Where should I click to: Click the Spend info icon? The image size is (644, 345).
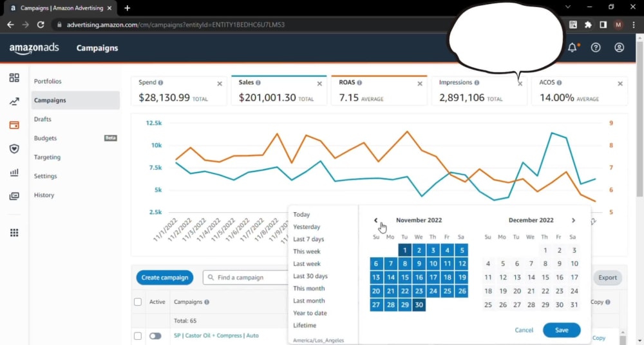(x=160, y=83)
